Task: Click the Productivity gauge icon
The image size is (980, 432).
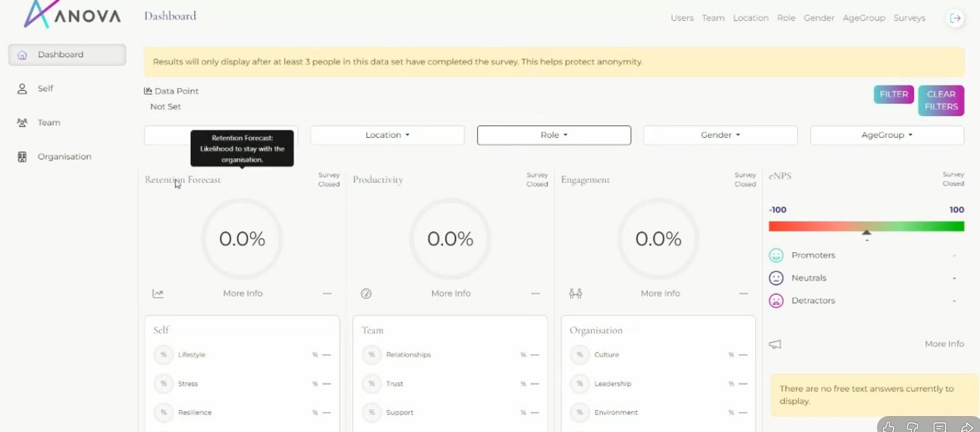Action: click(x=366, y=294)
